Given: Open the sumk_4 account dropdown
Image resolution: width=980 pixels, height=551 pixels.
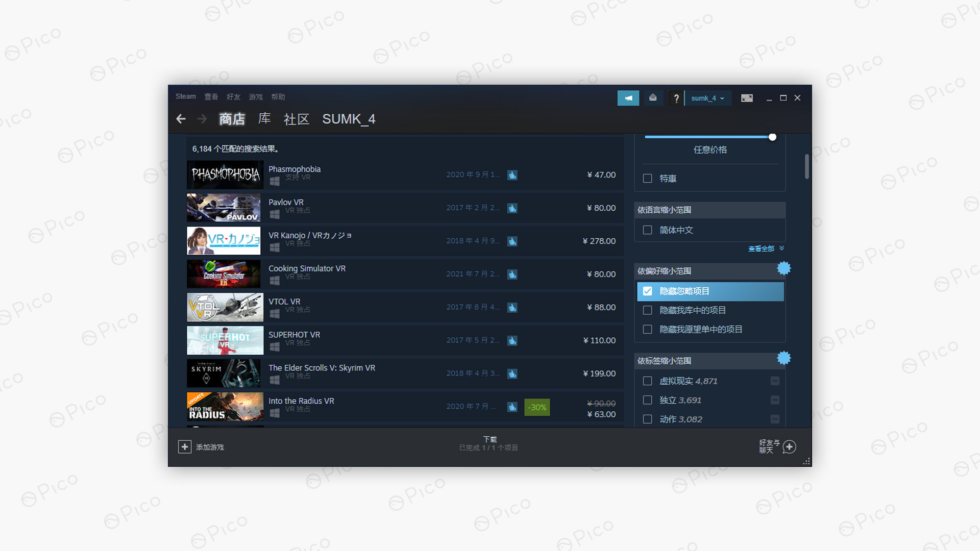Looking at the screenshot, I should point(707,98).
